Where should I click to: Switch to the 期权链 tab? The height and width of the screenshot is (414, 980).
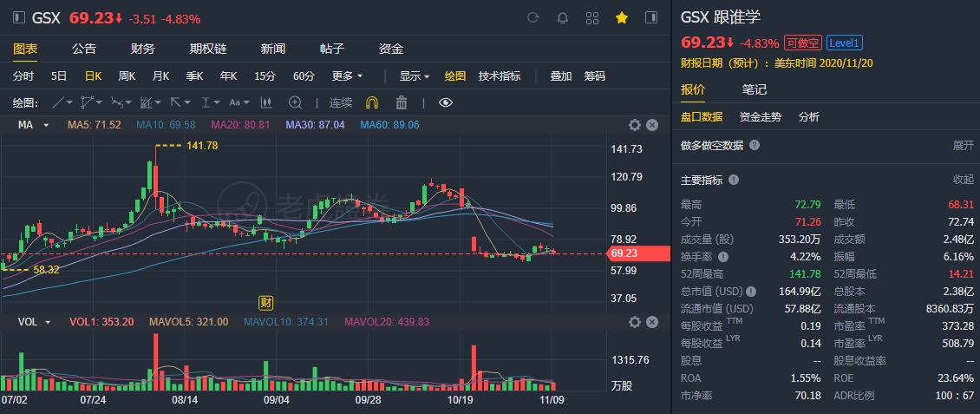pos(208,49)
